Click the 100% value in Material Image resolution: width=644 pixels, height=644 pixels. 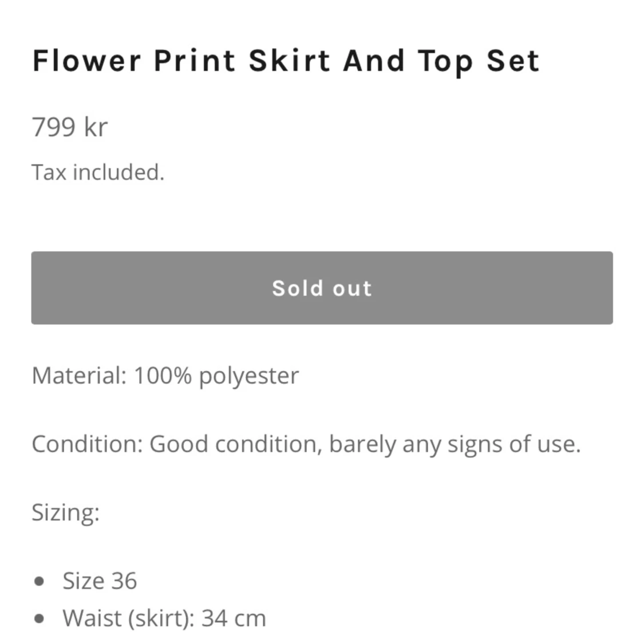coord(163,376)
